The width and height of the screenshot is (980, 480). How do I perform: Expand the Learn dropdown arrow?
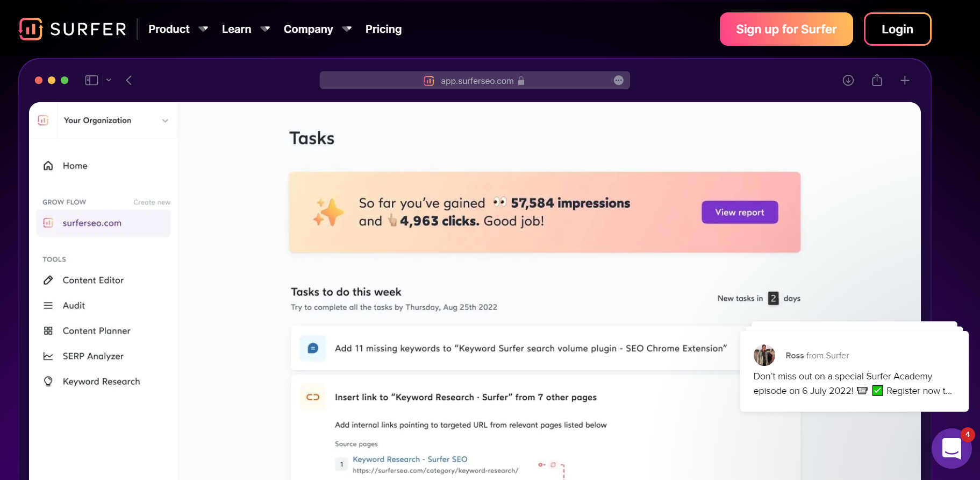[265, 29]
